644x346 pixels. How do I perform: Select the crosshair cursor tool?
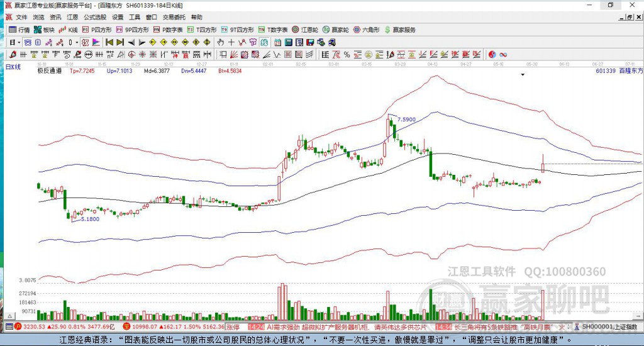231,42
